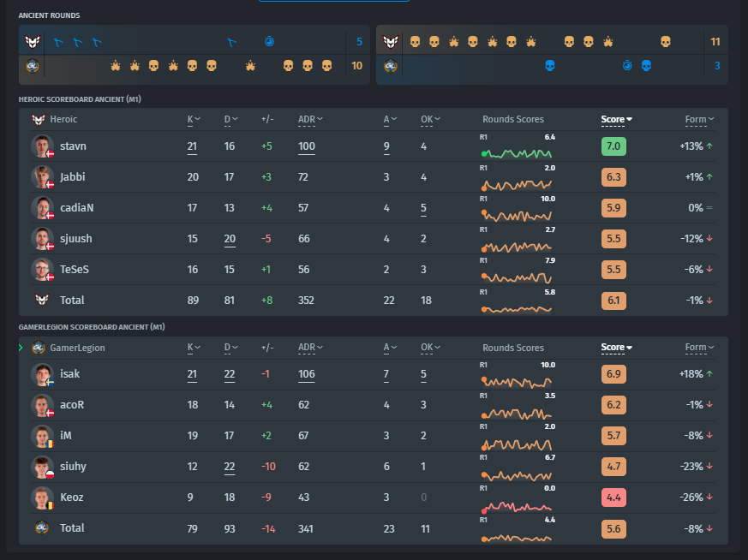Click stavn's underlined 100 ADR value

[x=306, y=146]
